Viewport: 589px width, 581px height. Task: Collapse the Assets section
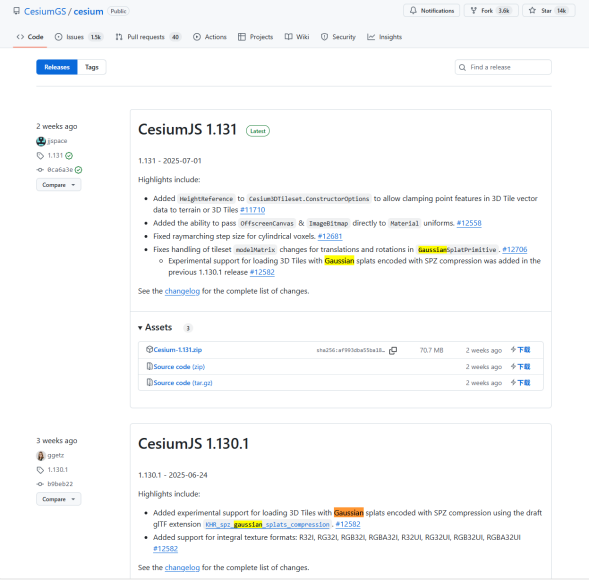155,327
